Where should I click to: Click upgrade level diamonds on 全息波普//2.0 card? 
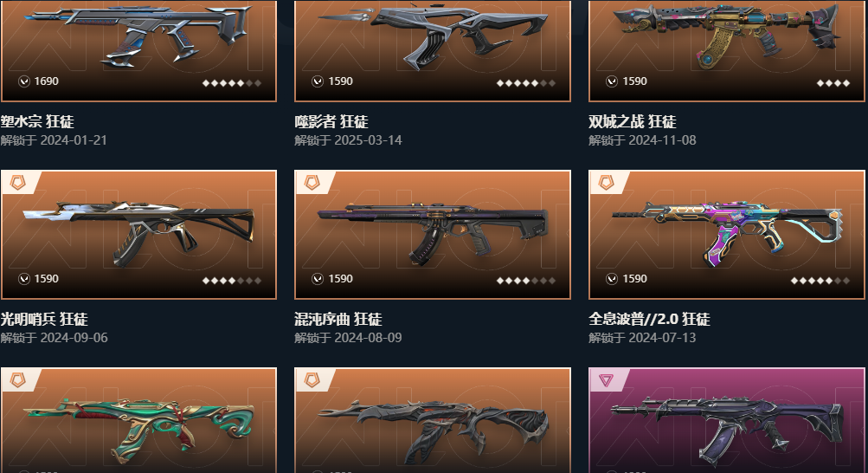point(820,281)
